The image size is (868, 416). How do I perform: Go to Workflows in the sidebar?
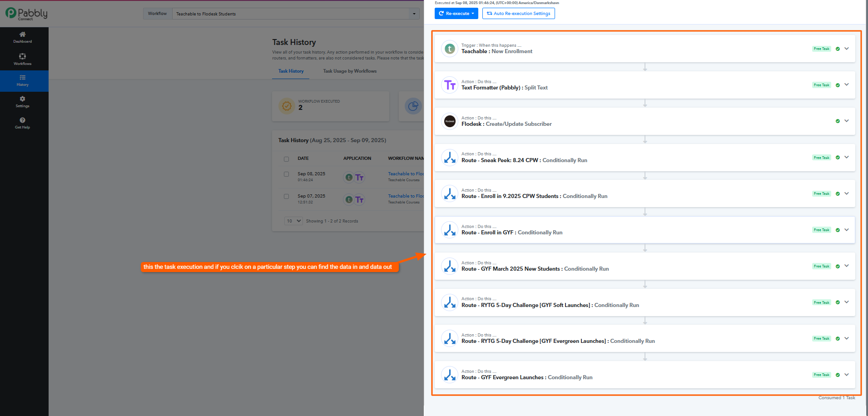pos(23,59)
